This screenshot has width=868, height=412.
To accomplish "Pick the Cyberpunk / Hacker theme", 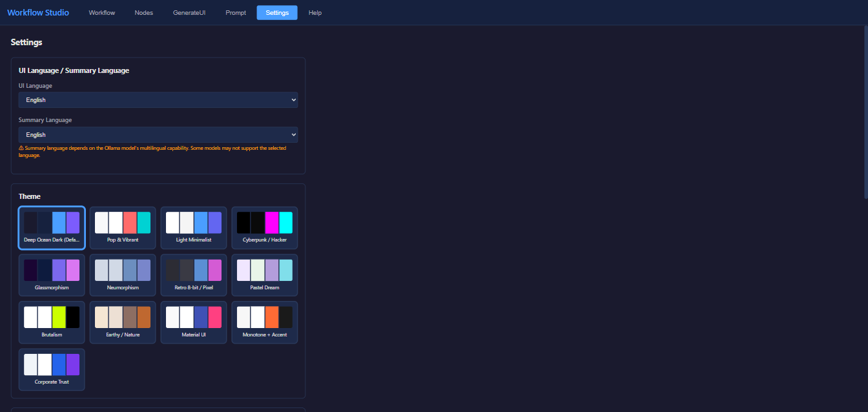I will [265, 227].
